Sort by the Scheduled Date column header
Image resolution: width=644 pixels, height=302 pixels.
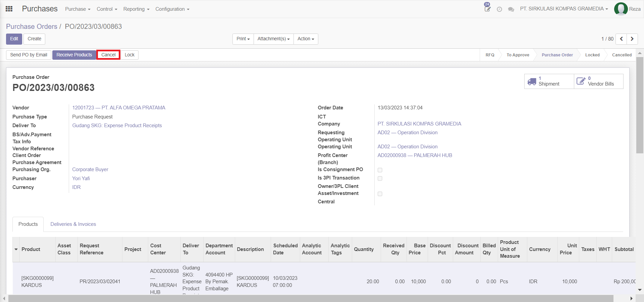(x=285, y=249)
